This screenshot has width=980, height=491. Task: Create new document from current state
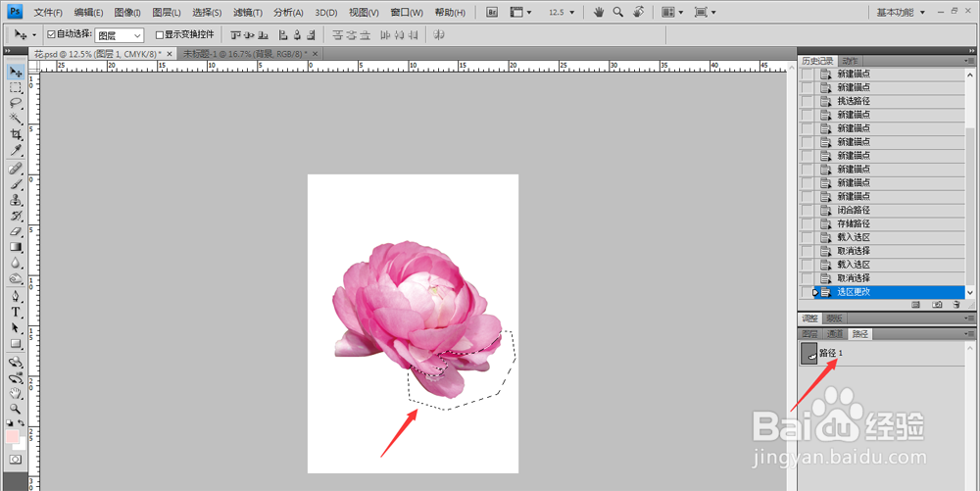click(x=915, y=305)
